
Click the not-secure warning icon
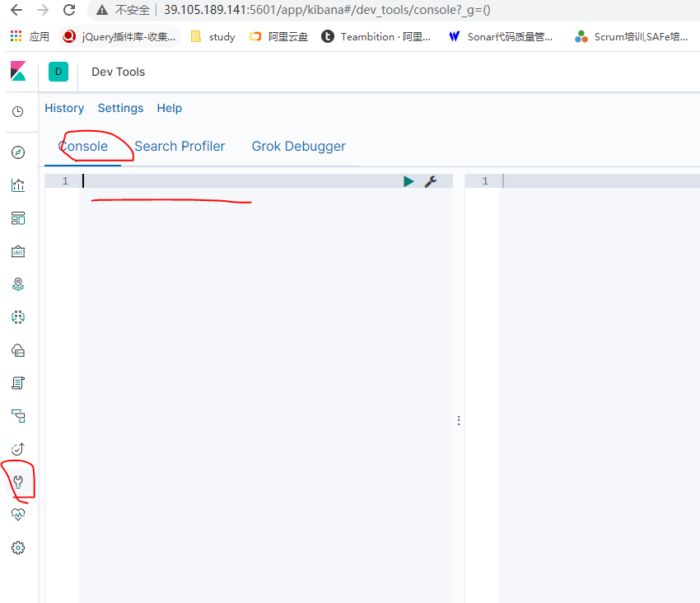pyautogui.click(x=102, y=10)
